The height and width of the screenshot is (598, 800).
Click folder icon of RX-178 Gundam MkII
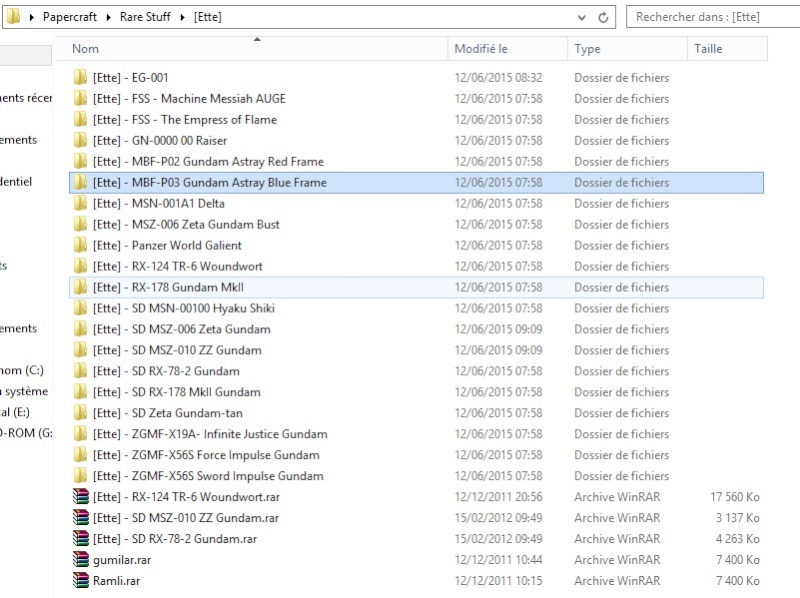pyautogui.click(x=80, y=287)
